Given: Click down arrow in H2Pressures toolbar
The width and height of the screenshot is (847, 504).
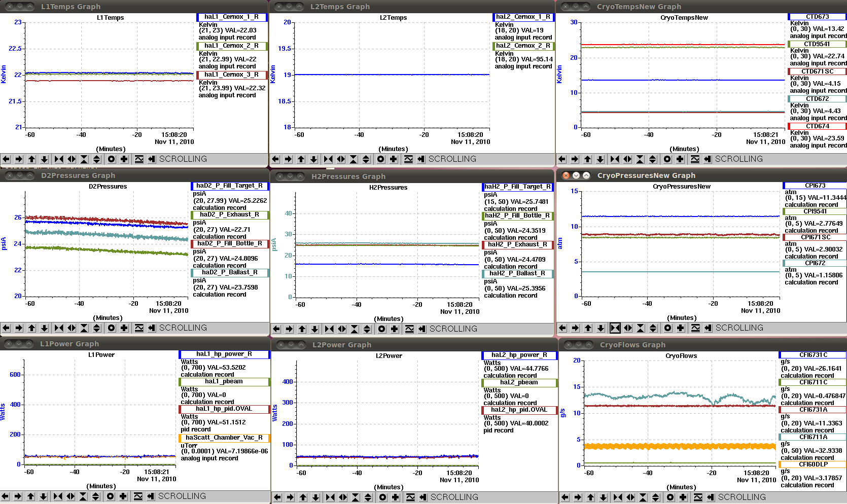Looking at the screenshot, I should point(314,329).
